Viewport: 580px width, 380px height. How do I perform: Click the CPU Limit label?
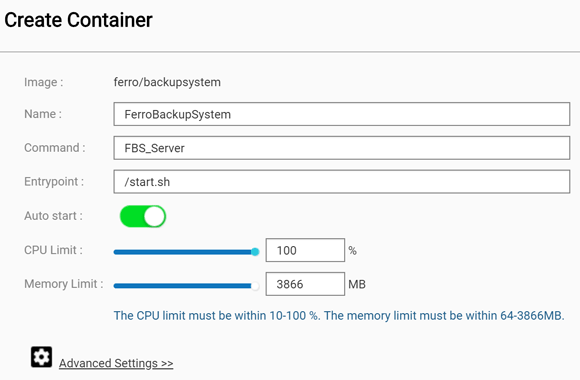point(53,250)
